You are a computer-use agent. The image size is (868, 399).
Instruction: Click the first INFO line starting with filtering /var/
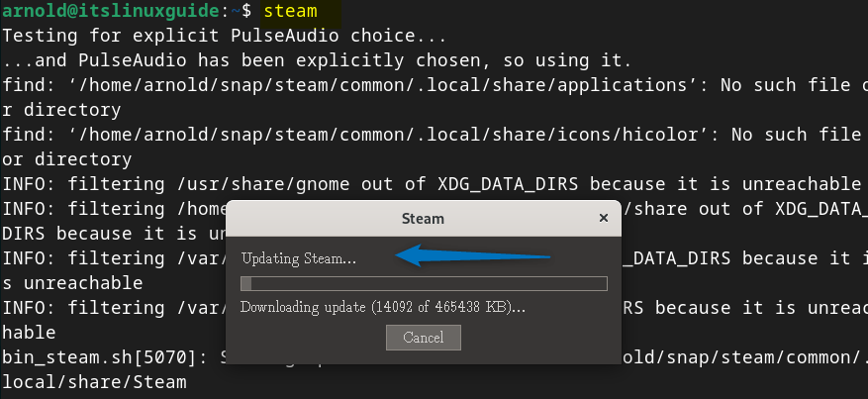[x=109, y=258]
